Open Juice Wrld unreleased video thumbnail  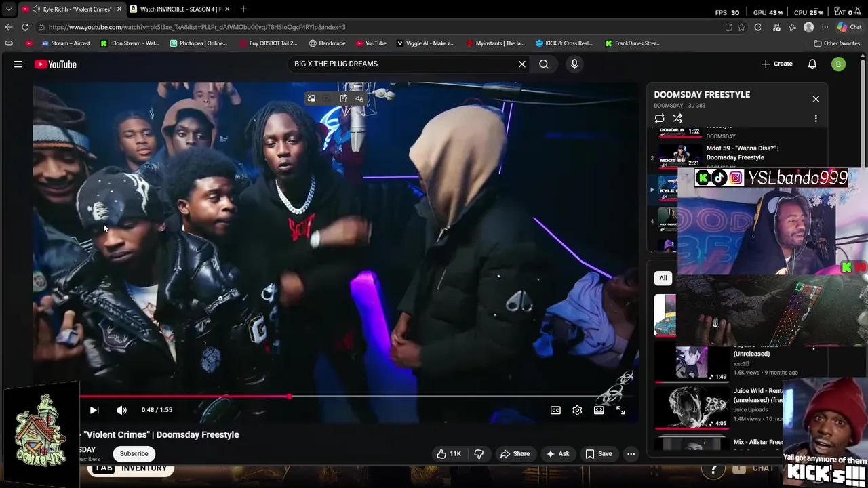(692, 407)
